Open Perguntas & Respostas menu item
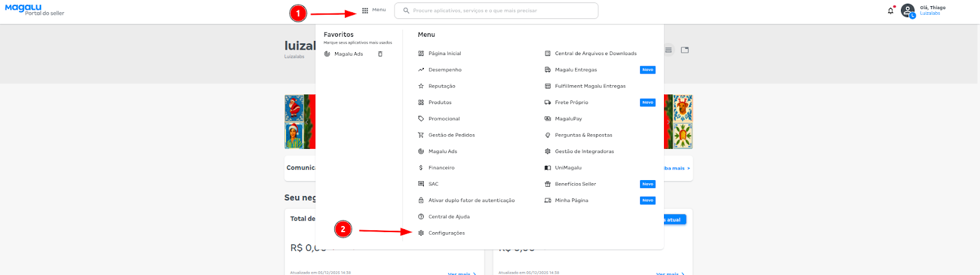Viewport: 980px width, 275px height. pos(584,135)
